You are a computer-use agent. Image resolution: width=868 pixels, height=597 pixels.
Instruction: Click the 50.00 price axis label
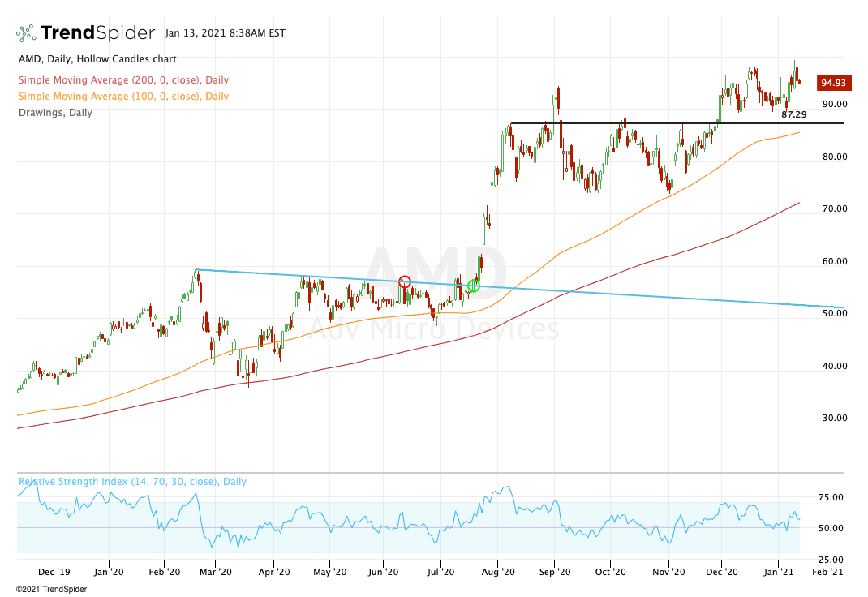point(835,313)
